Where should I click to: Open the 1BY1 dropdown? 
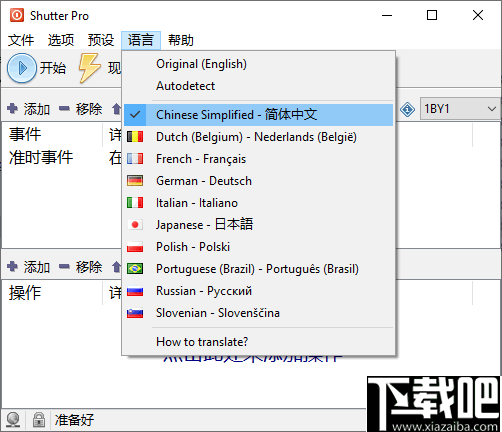tap(460, 109)
